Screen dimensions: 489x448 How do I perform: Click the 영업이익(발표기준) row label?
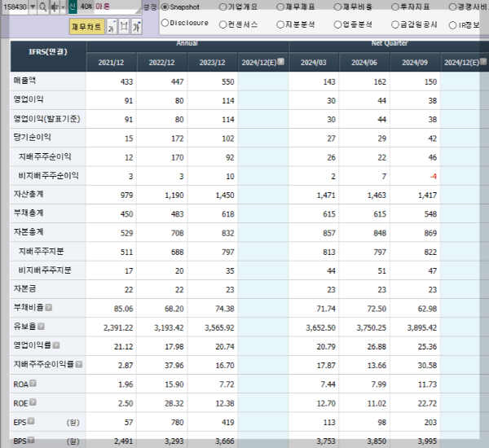(x=46, y=119)
